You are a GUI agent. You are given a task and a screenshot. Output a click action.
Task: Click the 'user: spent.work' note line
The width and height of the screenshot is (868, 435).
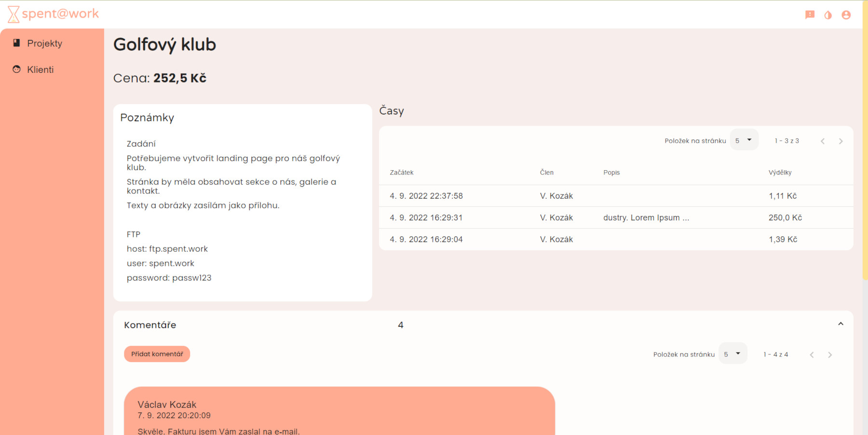pos(161,263)
